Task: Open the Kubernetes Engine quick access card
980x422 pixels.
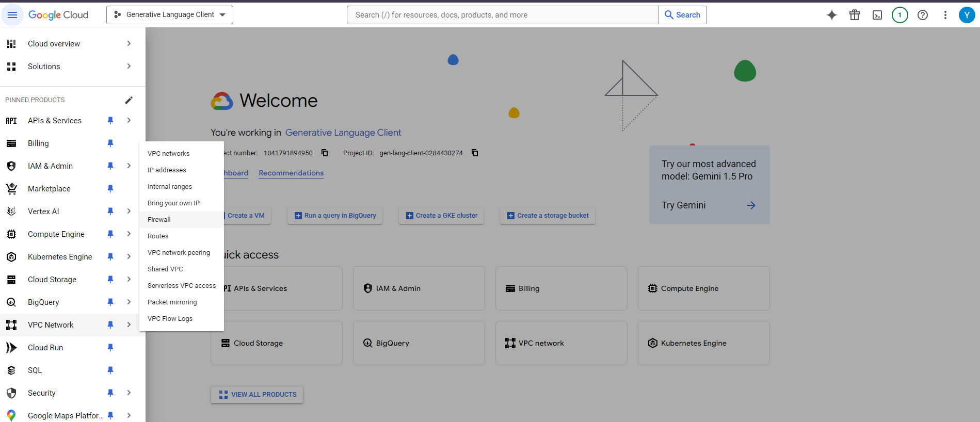Action: (x=704, y=343)
